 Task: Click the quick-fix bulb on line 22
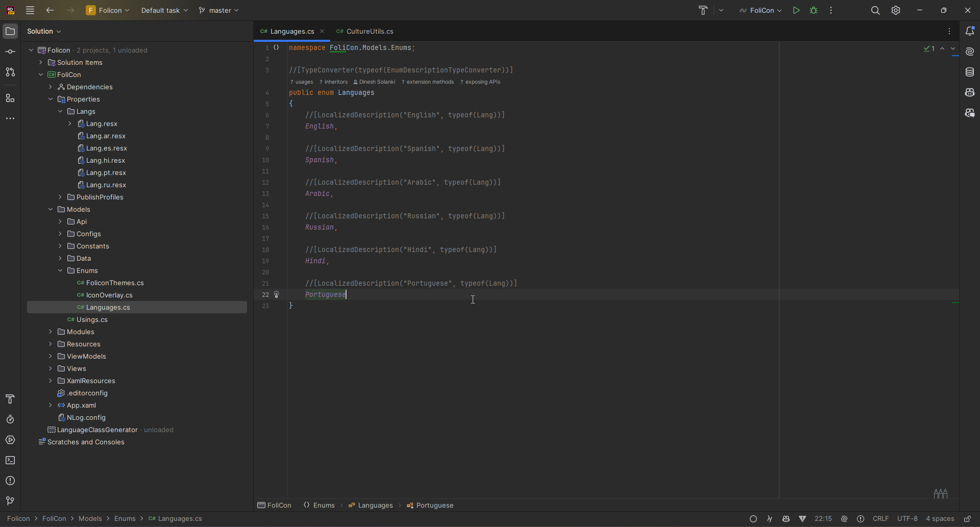pyautogui.click(x=277, y=294)
